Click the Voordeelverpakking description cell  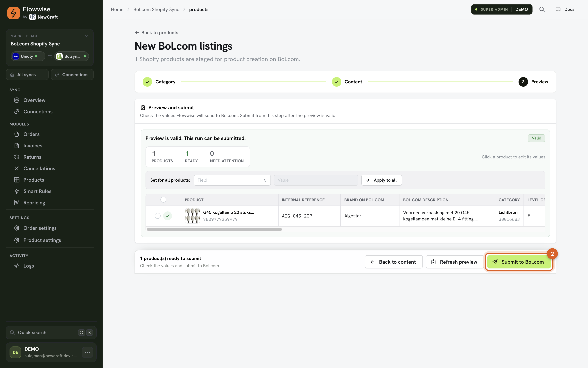447,216
